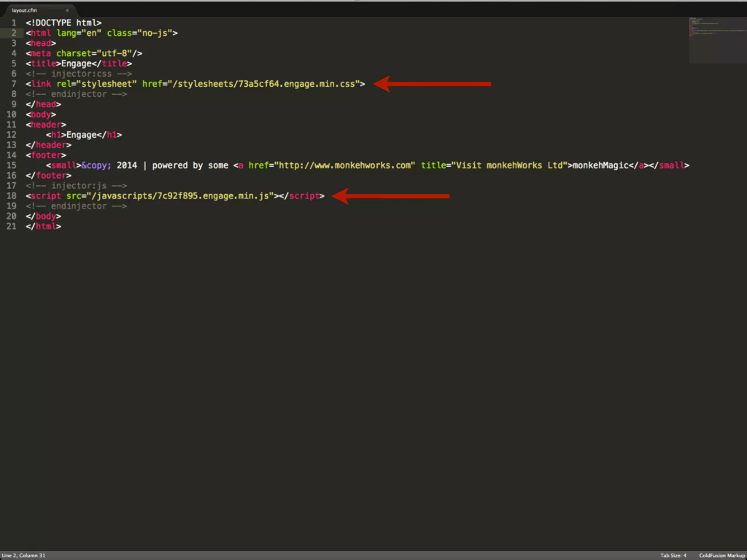The width and height of the screenshot is (747, 560).
Task: Click the Line 2, Column 31 indicator
Action: [24, 555]
